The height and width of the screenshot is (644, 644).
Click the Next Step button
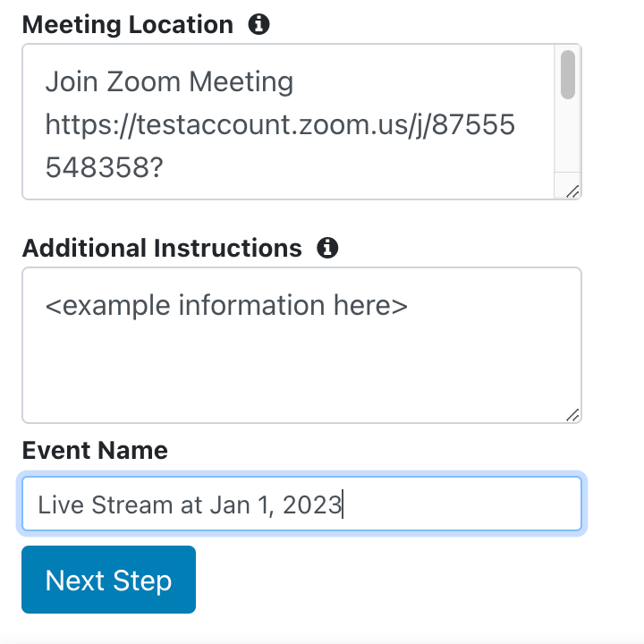[x=108, y=580]
